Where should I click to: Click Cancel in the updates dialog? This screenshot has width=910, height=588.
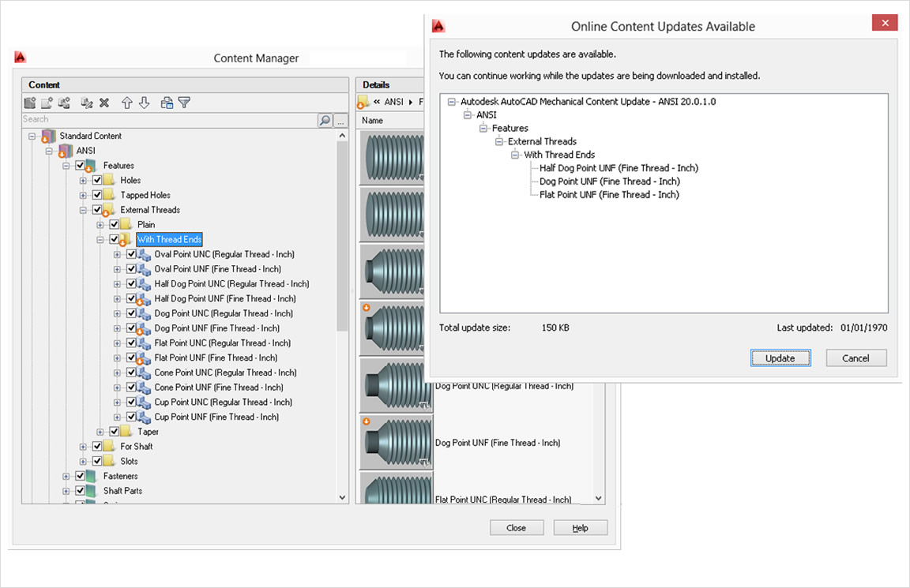pos(856,358)
